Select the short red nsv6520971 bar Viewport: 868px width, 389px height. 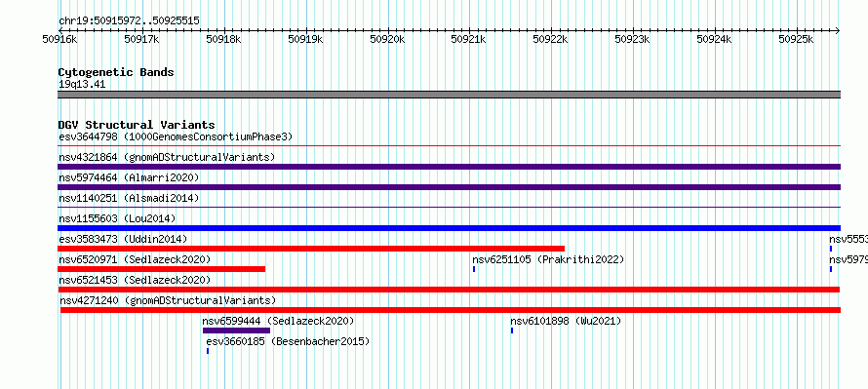tap(161, 269)
